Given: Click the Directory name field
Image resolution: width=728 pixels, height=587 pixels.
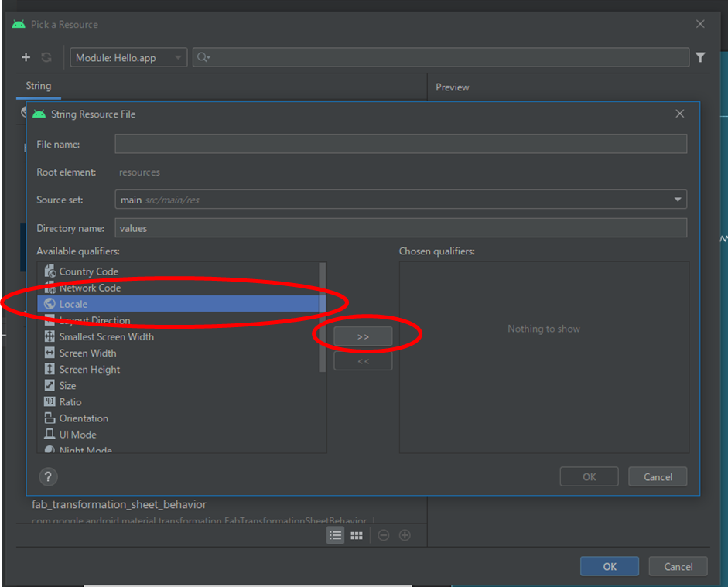Looking at the screenshot, I should [401, 228].
